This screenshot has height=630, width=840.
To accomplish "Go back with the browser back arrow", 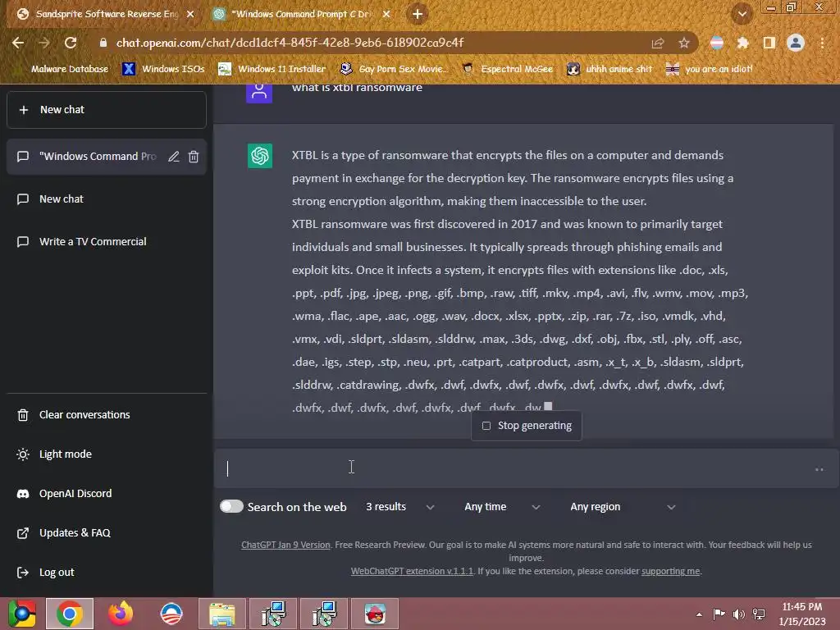I will [x=18, y=43].
